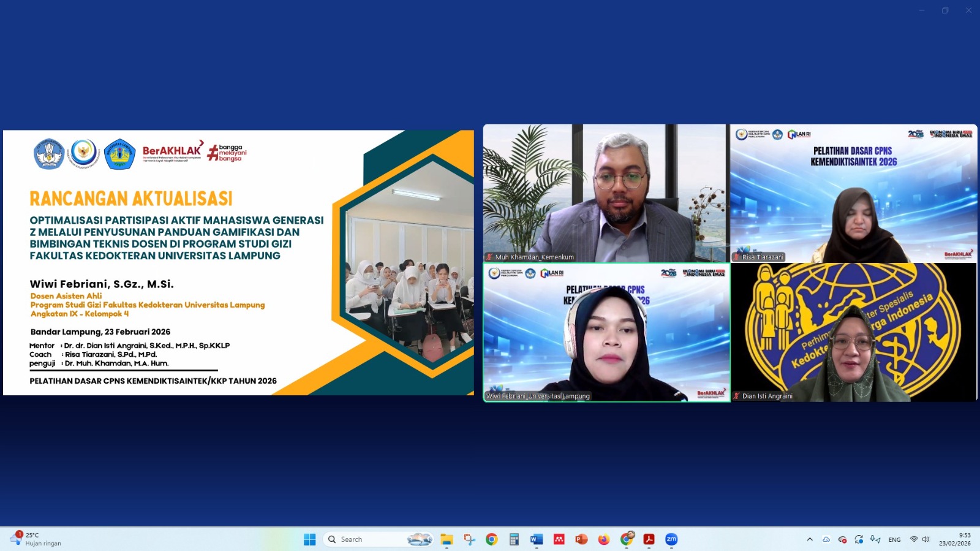Screen dimensions: 980x551
Task: Select Muh Khamdan_Kemenkum's video tile
Action: pyautogui.click(x=606, y=193)
